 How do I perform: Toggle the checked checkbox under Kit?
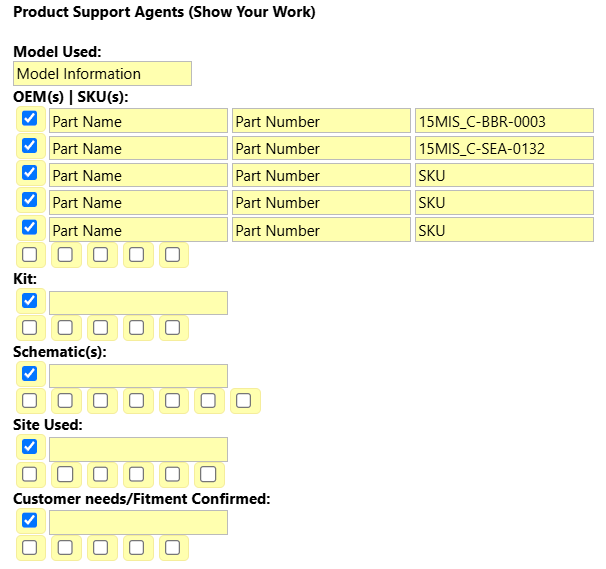tap(30, 300)
